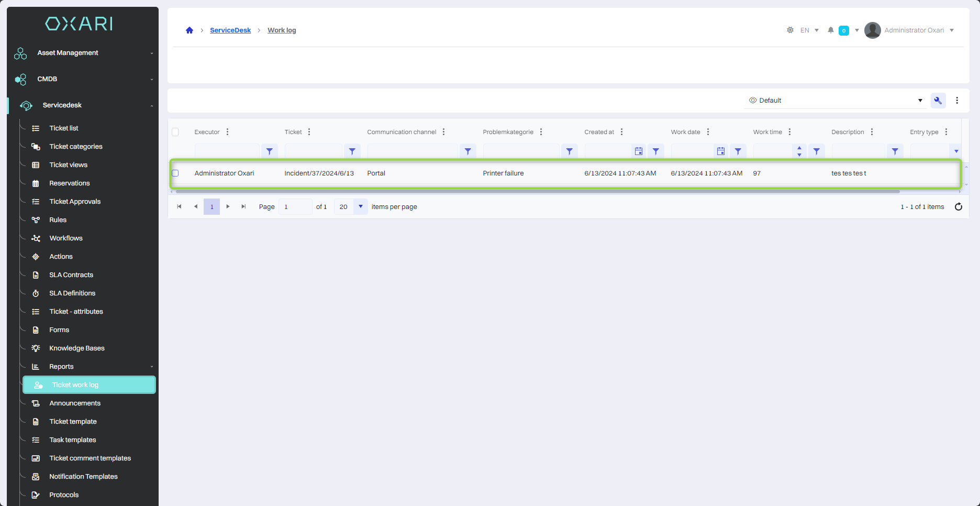The width and height of the screenshot is (980, 506).
Task: Select the Administrator Oxari row checkbox
Action: pos(175,173)
